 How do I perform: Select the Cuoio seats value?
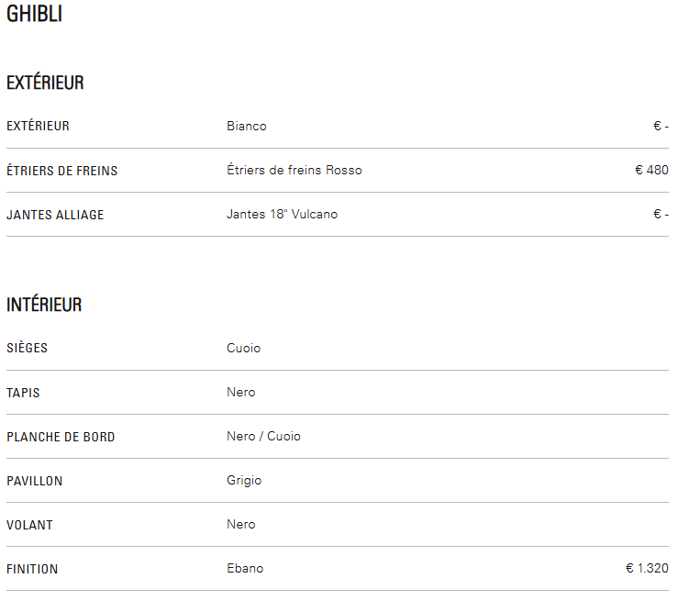[243, 348]
